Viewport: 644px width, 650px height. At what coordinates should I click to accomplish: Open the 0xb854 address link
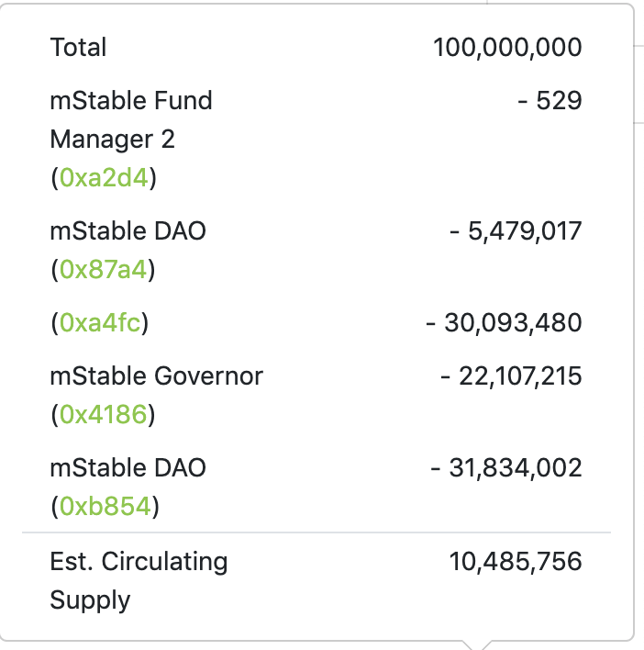(x=105, y=506)
